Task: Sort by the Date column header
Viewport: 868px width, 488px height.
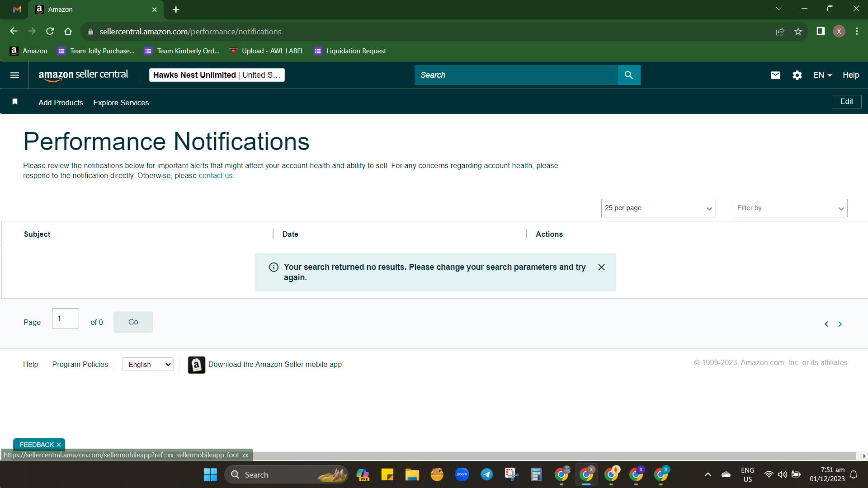Action: [x=290, y=234]
